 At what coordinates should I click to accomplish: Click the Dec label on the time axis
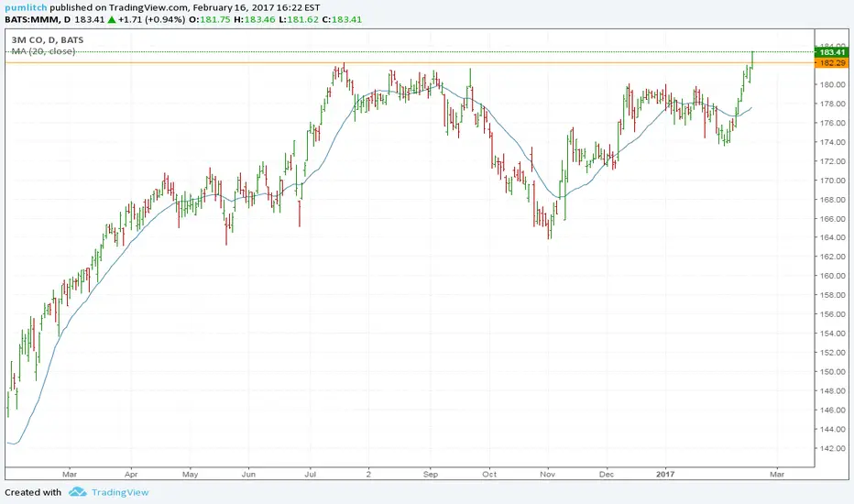coord(607,474)
